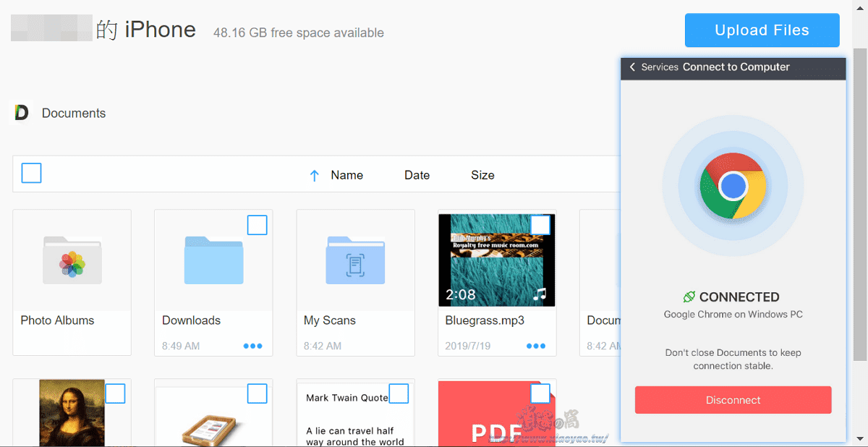Sort files by Date column
Image resolution: width=868 pixels, height=447 pixels.
pos(417,175)
